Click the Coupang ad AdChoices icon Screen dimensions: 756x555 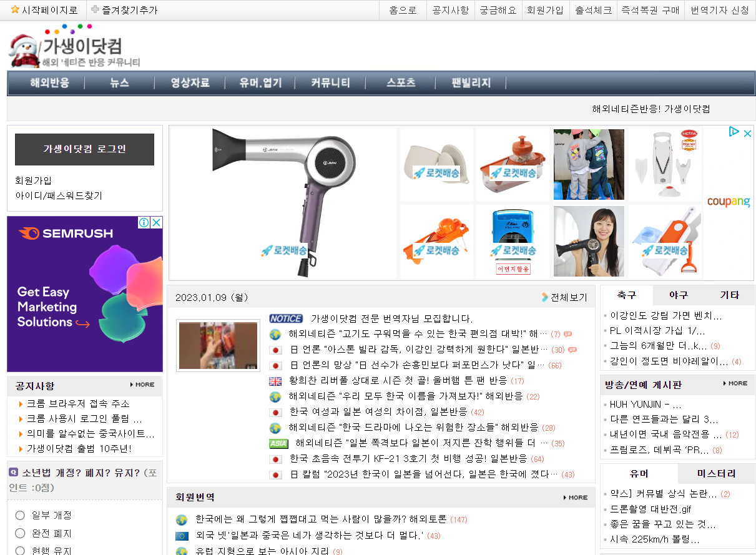(x=734, y=132)
